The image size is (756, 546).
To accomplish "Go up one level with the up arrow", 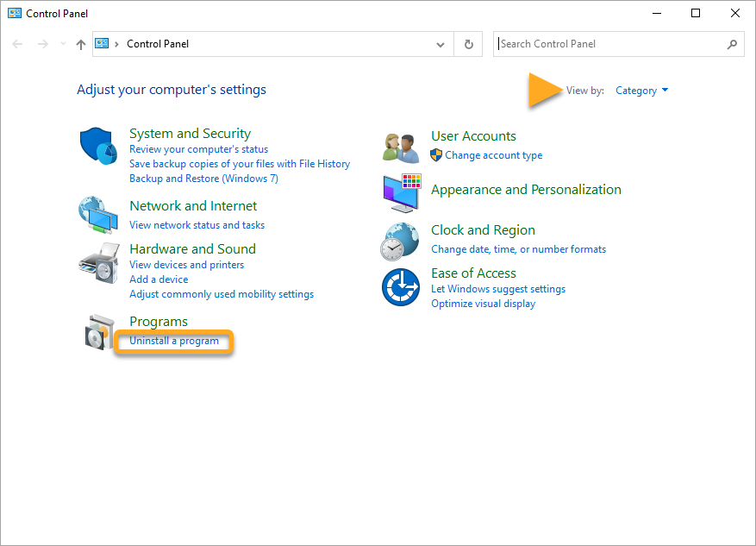I will pyautogui.click(x=81, y=44).
